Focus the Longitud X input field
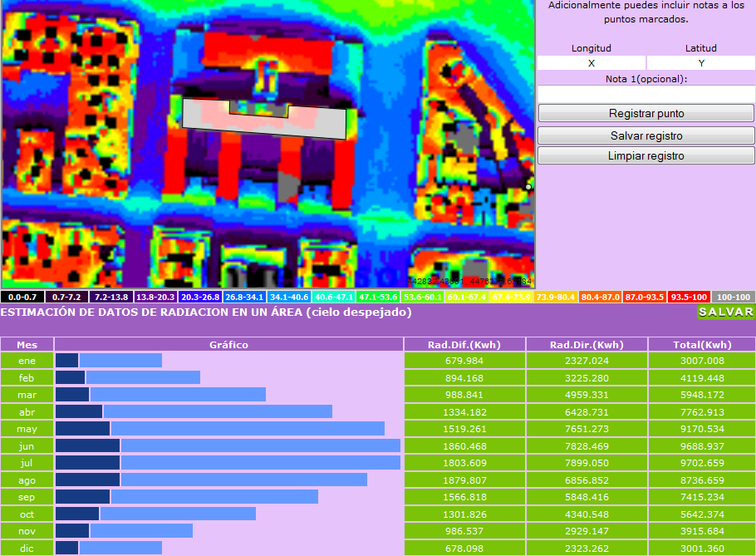This screenshot has width=756, height=556. 592,63
